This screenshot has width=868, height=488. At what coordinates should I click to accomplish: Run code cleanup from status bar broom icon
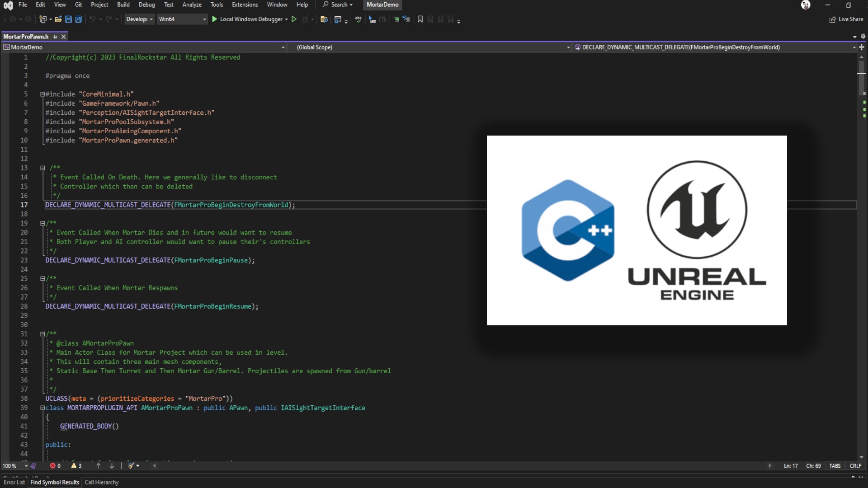pos(132,465)
